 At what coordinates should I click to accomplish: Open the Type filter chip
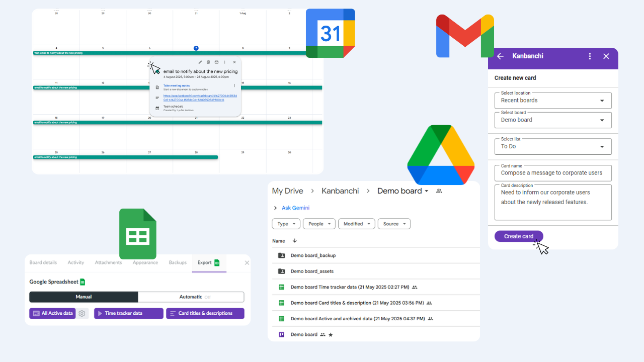286,224
